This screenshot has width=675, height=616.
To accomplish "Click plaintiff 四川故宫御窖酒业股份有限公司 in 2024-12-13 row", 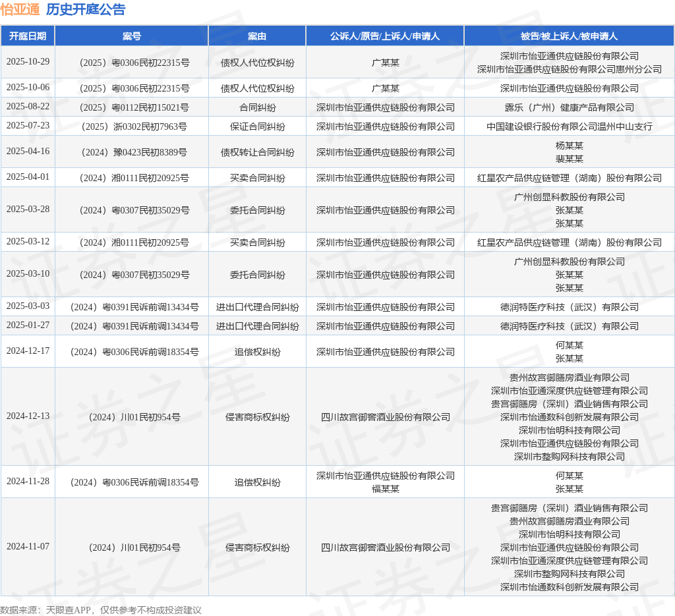I will pyautogui.click(x=385, y=417).
